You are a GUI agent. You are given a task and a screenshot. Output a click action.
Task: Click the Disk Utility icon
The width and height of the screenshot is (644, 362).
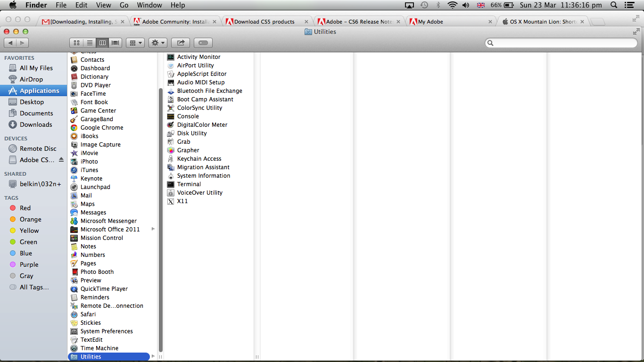tap(171, 133)
